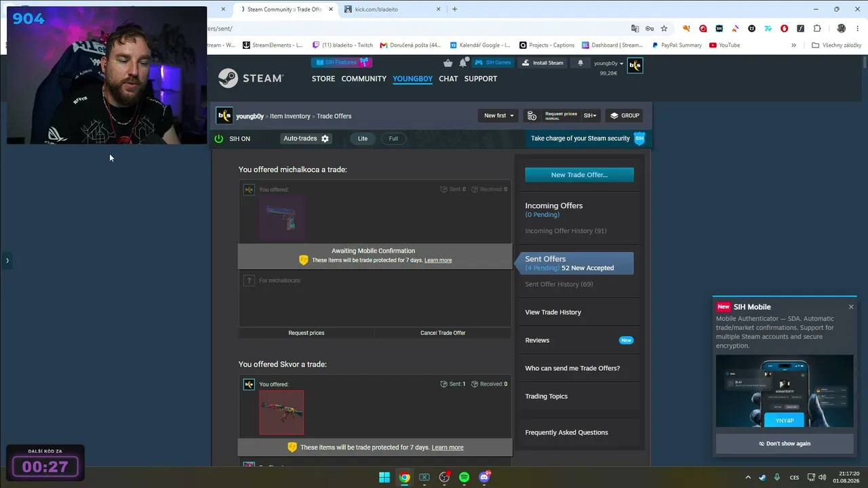Expand the left side panel arrow
The width and height of the screenshot is (868, 488).
click(7, 260)
